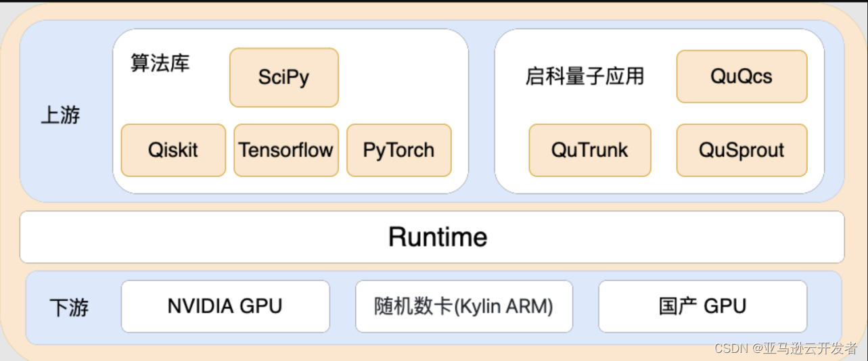Click the QuSprout box
Screen dimensions: 868x361
[x=741, y=150]
